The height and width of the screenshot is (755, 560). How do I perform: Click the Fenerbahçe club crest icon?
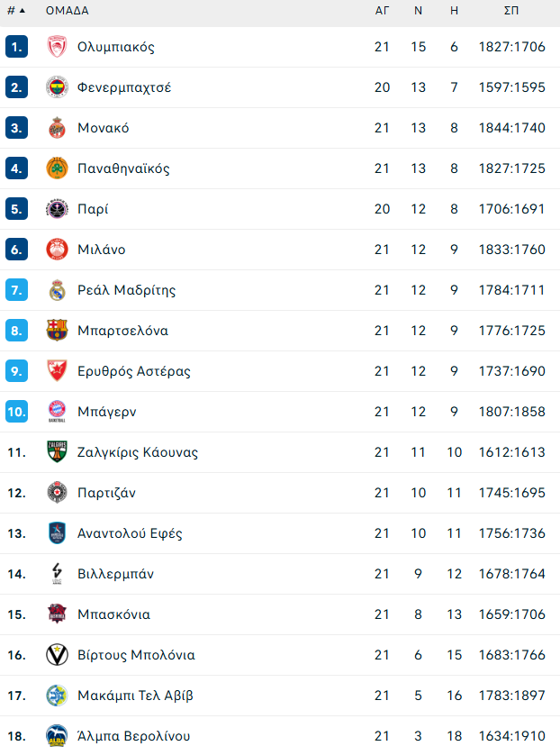pyautogui.click(x=57, y=87)
